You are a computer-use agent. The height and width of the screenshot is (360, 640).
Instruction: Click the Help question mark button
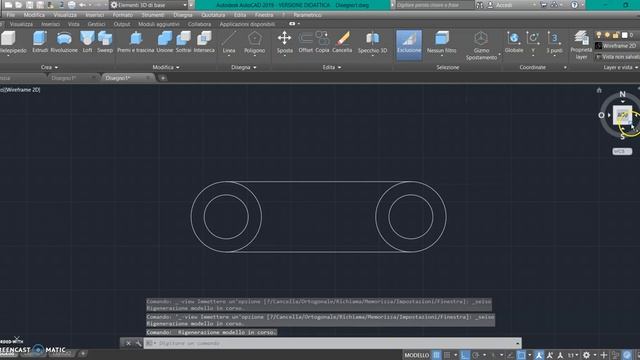click(574, 5)
